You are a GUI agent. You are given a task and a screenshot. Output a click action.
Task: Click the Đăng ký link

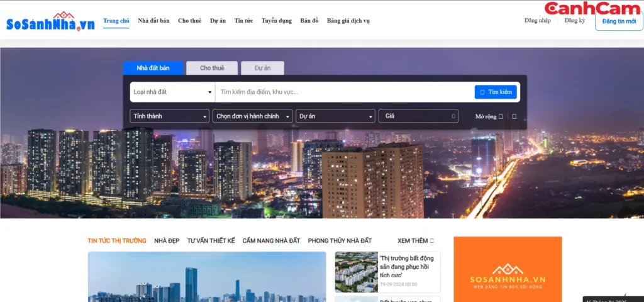[x=575, y=21]
